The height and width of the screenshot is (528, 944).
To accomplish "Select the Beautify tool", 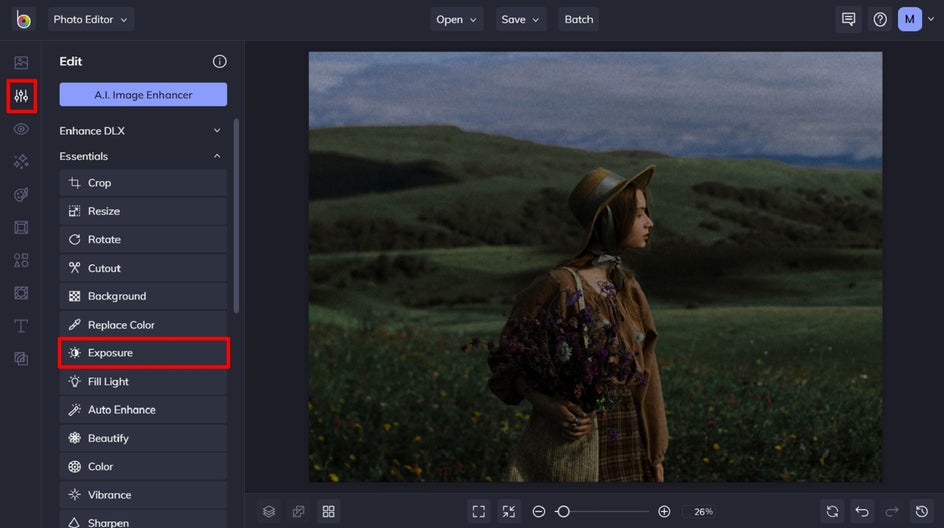I will [143, 438].
